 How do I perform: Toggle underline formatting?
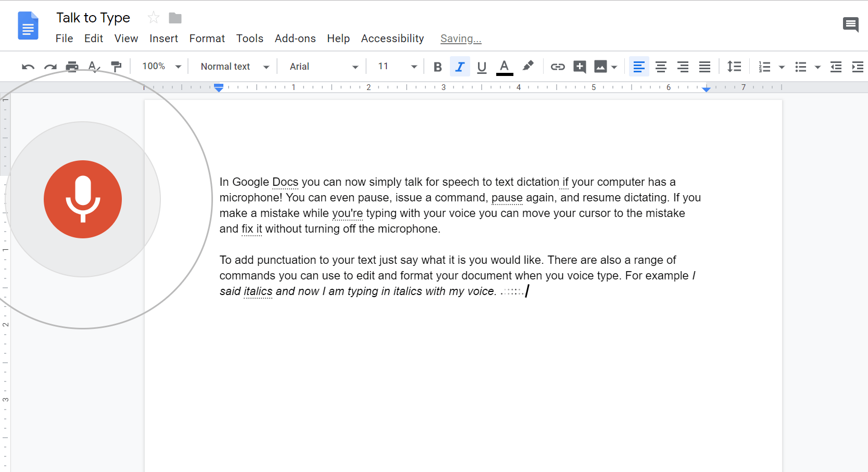(x=482, y=67)
